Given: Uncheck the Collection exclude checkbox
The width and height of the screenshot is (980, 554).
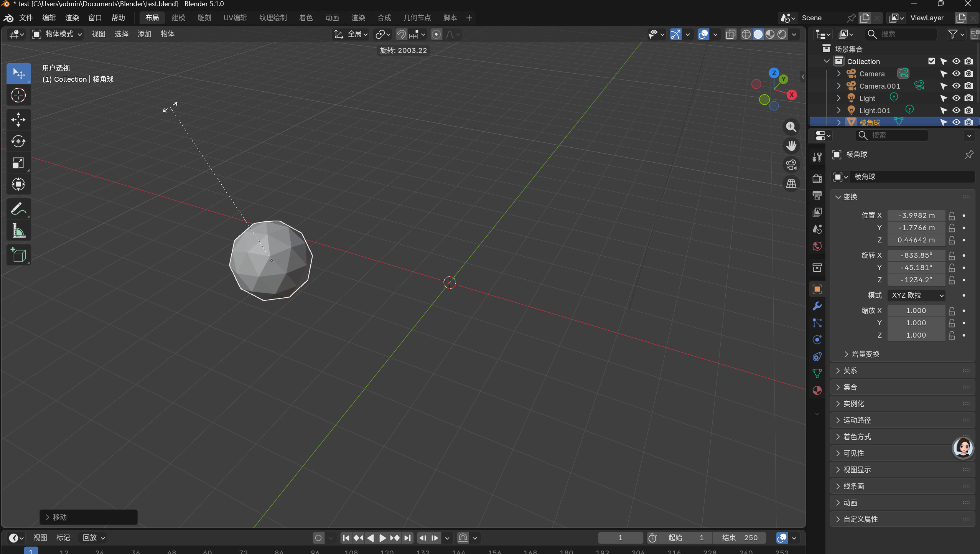Looking at the screenshot, I should (931, 61).
